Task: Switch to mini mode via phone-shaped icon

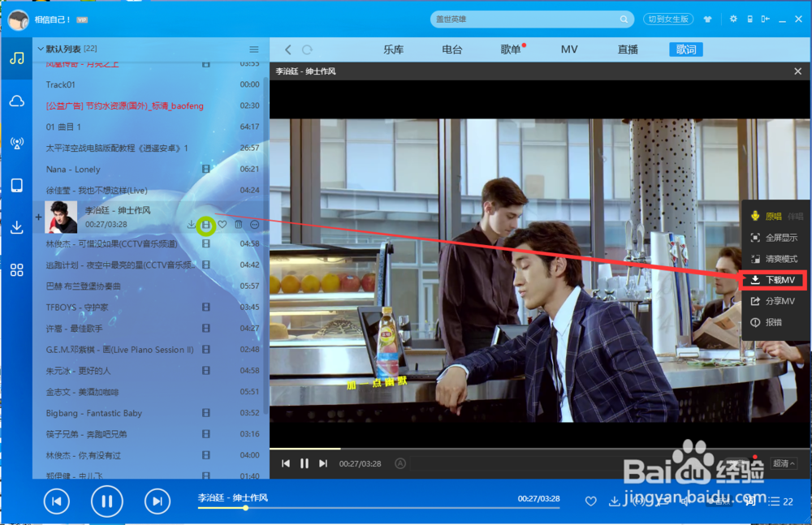Action: point(749,19)
